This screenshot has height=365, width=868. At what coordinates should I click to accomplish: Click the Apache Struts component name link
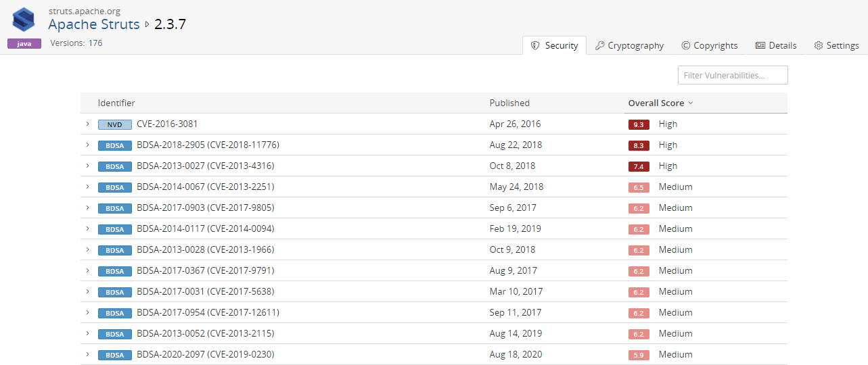coord(94,24)
